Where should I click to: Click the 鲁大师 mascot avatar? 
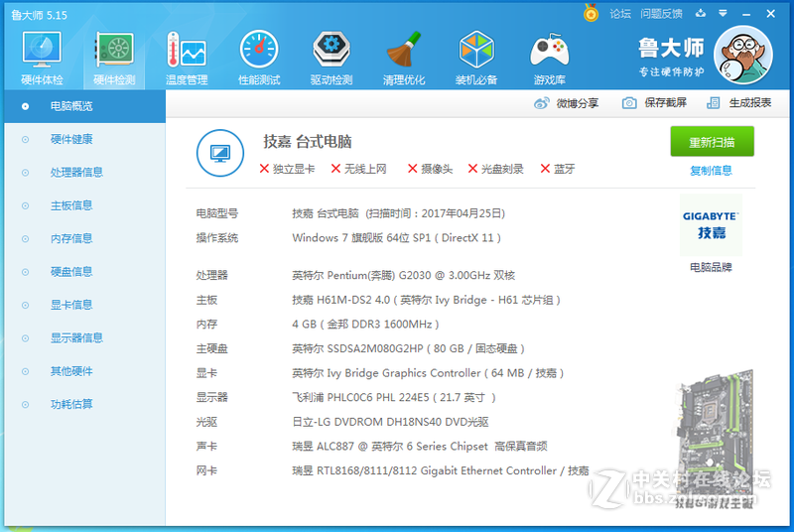coord(742,56)
